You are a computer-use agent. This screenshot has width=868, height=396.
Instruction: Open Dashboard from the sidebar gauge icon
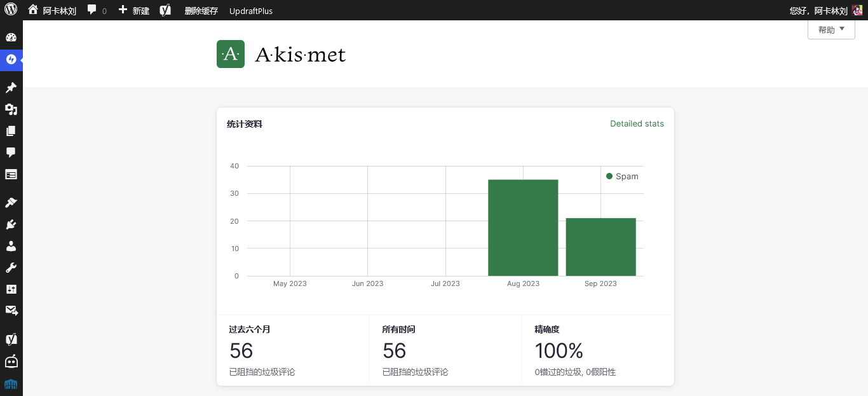coord(11,38)
